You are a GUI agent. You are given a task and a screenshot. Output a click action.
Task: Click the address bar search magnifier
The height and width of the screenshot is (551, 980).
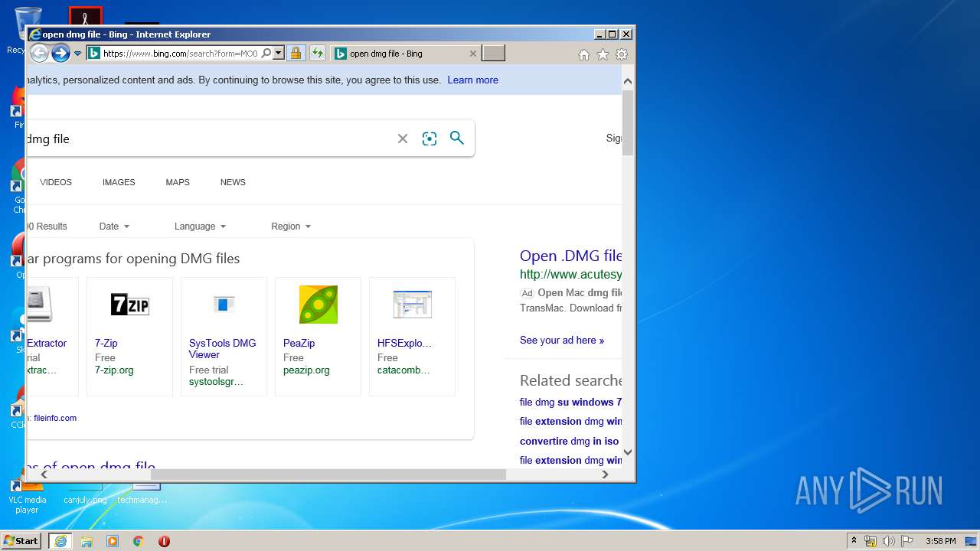pos(266,54)
